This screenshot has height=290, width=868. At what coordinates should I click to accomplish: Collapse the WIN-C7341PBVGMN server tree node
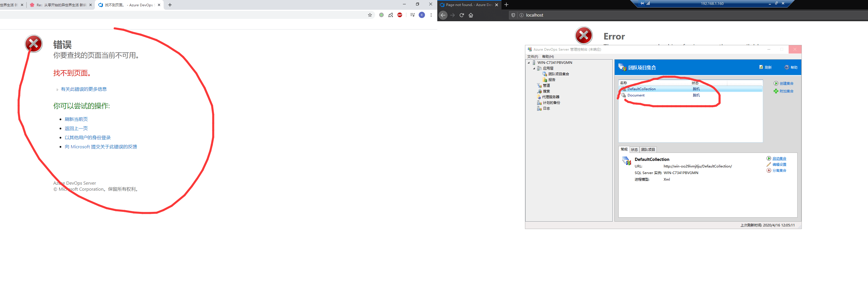(x=529, y=63)
